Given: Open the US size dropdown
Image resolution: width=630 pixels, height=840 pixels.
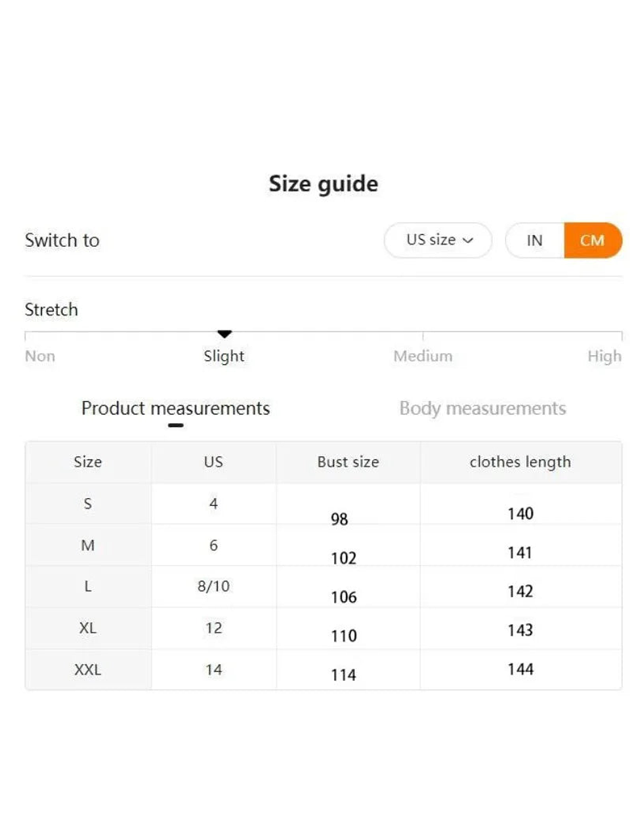Looking at the screenshot, I should [437, 240].
